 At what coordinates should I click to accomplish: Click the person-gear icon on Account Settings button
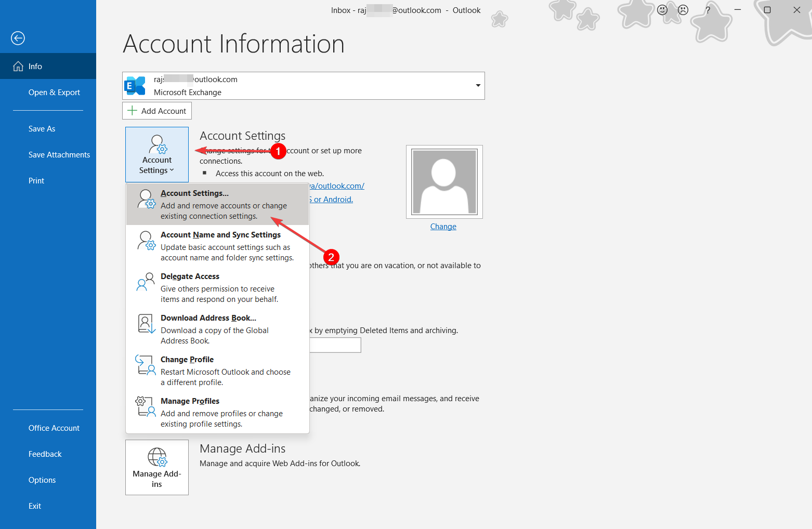tap(158, 144)
